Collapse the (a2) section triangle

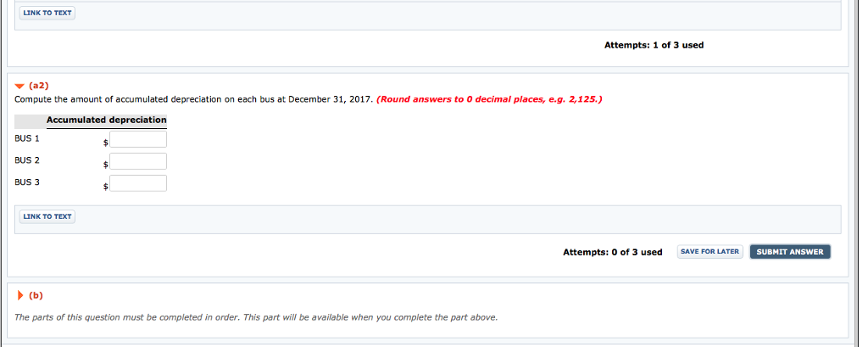pos(19,86)
